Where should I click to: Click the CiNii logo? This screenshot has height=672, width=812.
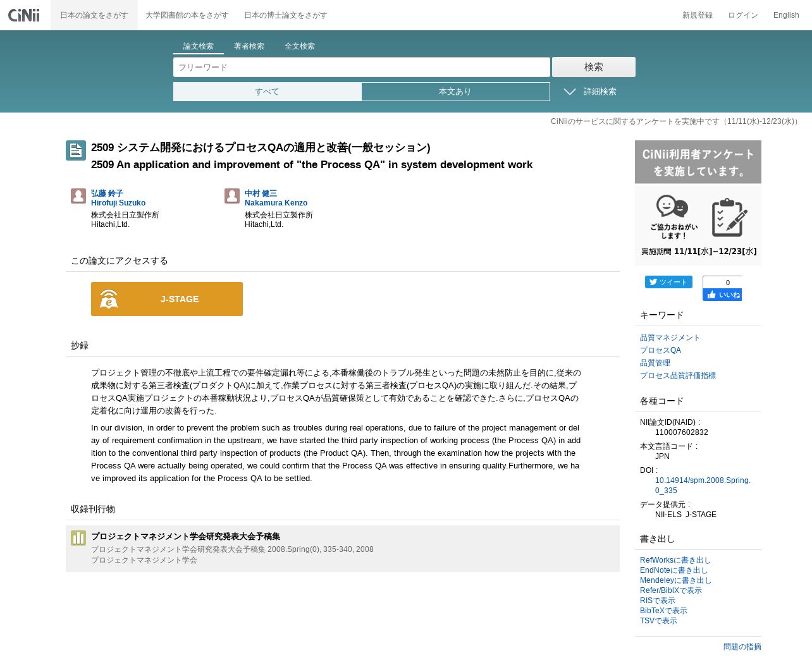coord(24,15)
